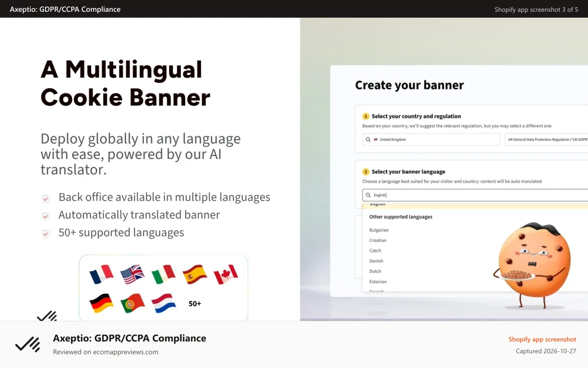Image resolution: width=588 pixels, height=368 pixels.
Task: Click the Spanish flag icon
Action: (195, 274)
